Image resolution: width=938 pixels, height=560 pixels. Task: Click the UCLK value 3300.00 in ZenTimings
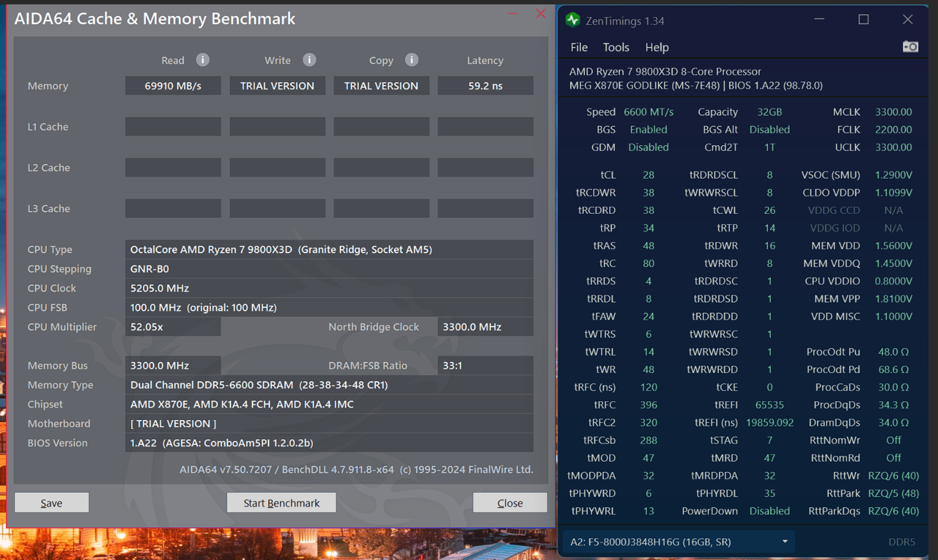pos(893,147)
